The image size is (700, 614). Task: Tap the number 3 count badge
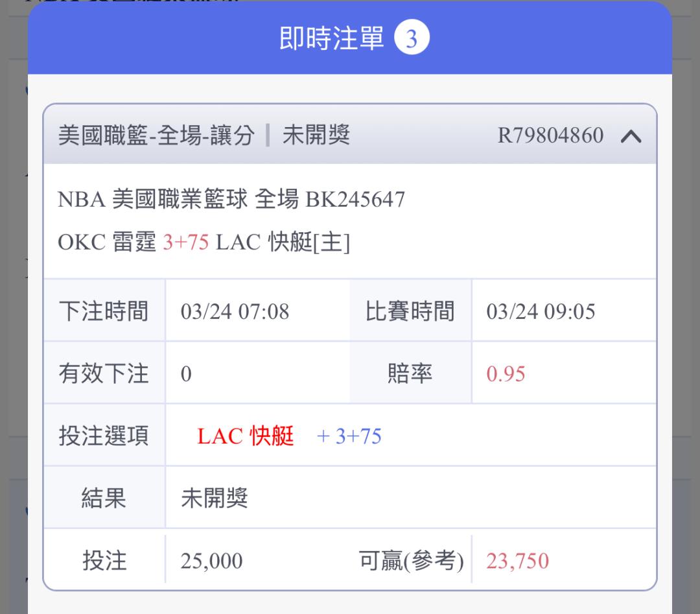tap(412, 38)
